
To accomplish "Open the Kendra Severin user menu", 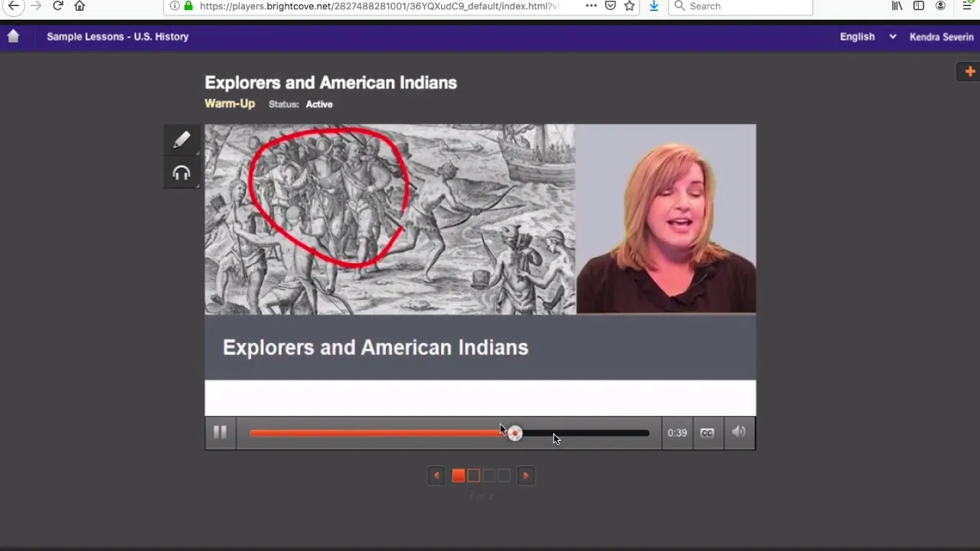I will coord(941,37).
